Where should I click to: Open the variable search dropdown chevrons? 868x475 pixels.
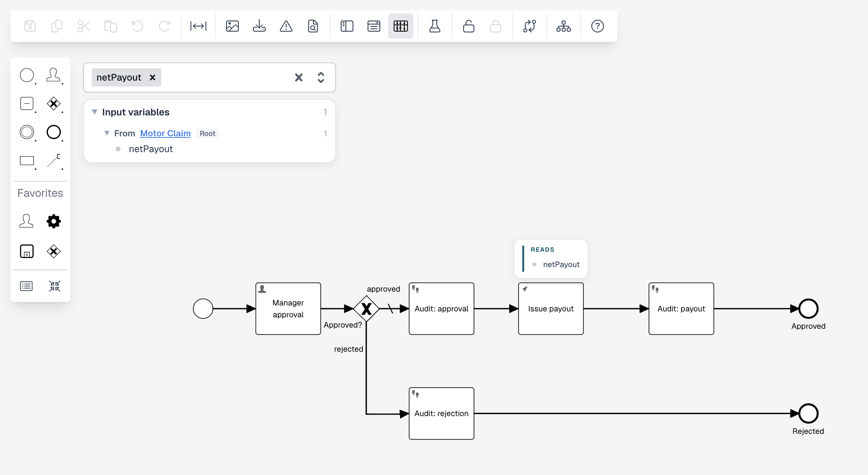[321, 77]
